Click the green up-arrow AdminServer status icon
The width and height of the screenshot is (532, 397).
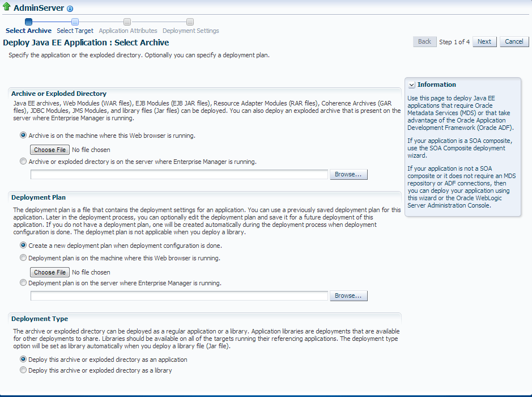pyautogui.click(x=6, y=6)
